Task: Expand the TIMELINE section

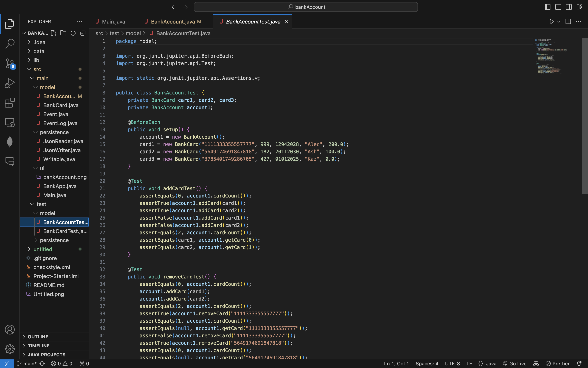Action: 54,346
